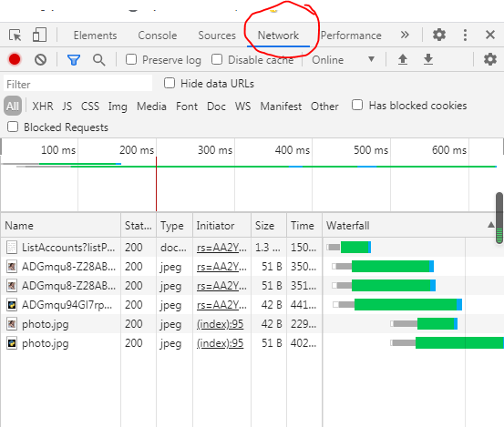Enable the Preserve log checkbox
504x427 pixels.
[131, 59]
